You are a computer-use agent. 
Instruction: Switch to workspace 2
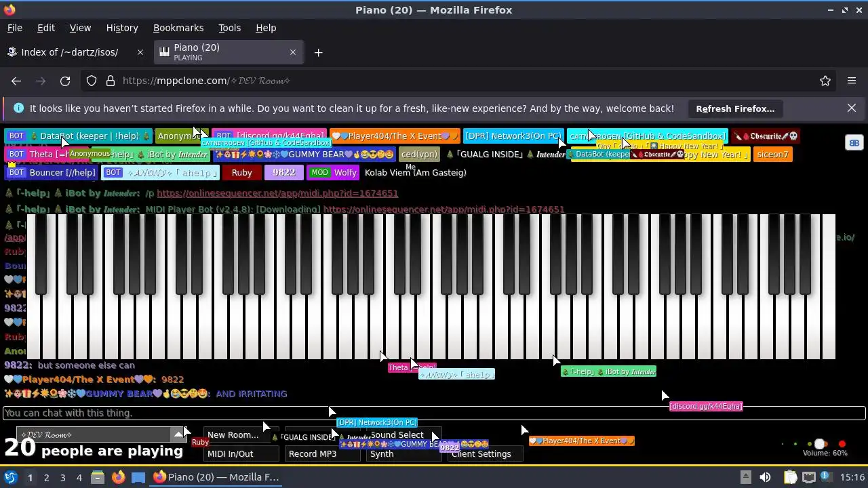(46, 477)
